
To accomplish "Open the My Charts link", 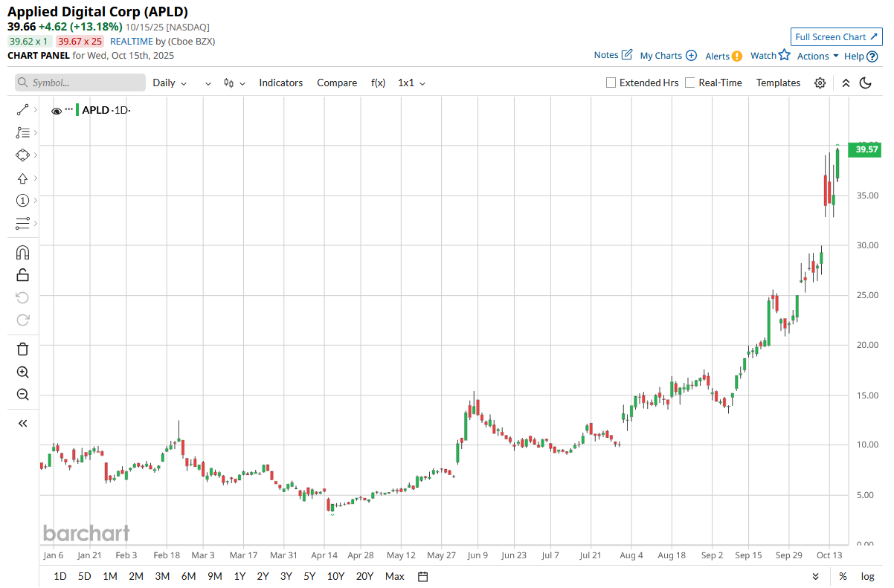I will click(x=668, y=56).
